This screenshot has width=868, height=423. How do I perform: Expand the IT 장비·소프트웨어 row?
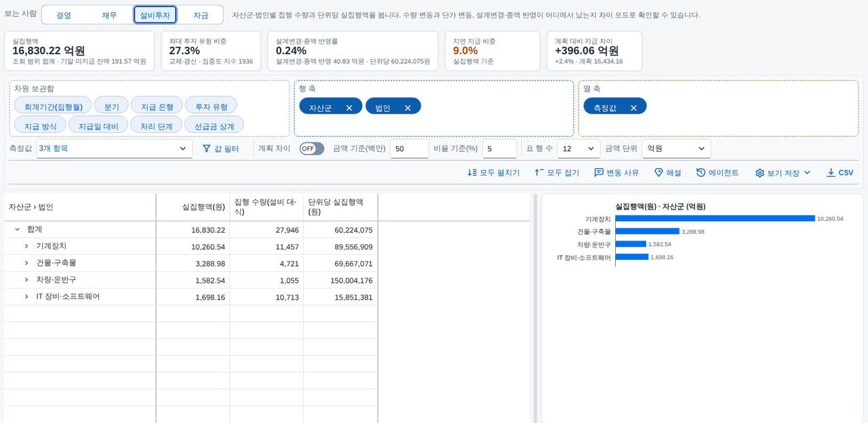pyautogui.click(x=26, y=297)
